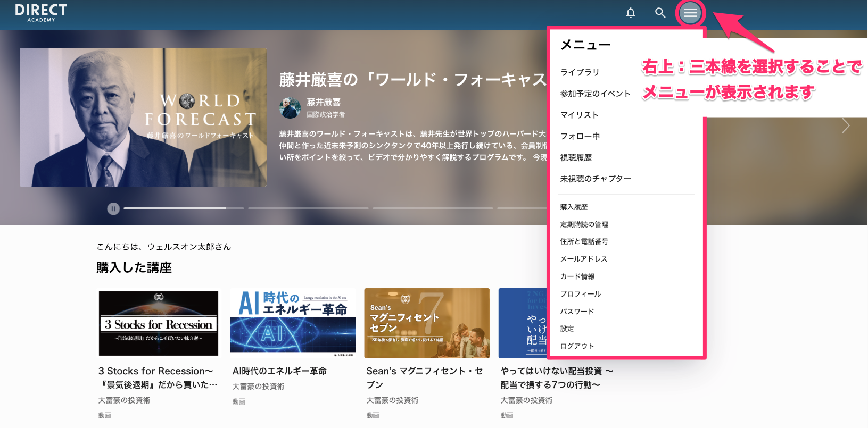Open プロフィール from menu

pos(580,294)
